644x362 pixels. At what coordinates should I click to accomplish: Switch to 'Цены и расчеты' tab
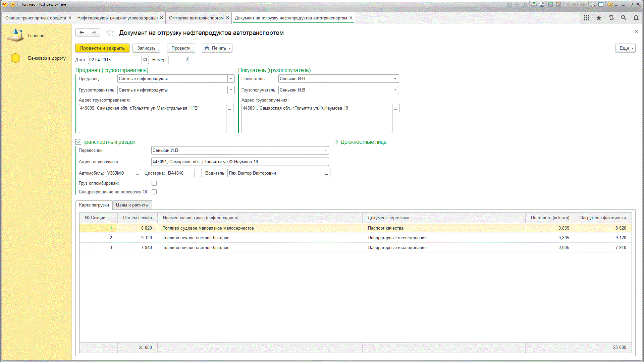coord(132,205)
